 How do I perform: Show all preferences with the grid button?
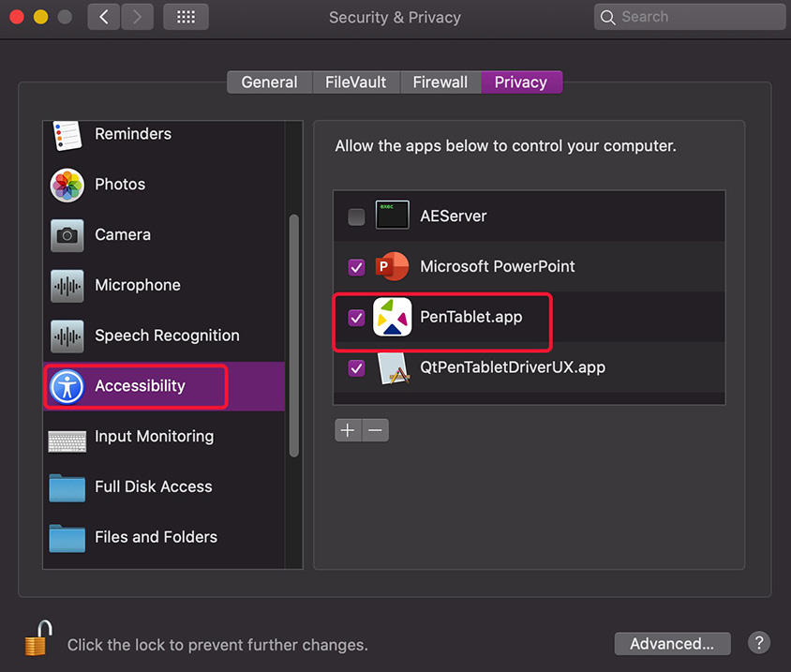[x=186, y=17]
